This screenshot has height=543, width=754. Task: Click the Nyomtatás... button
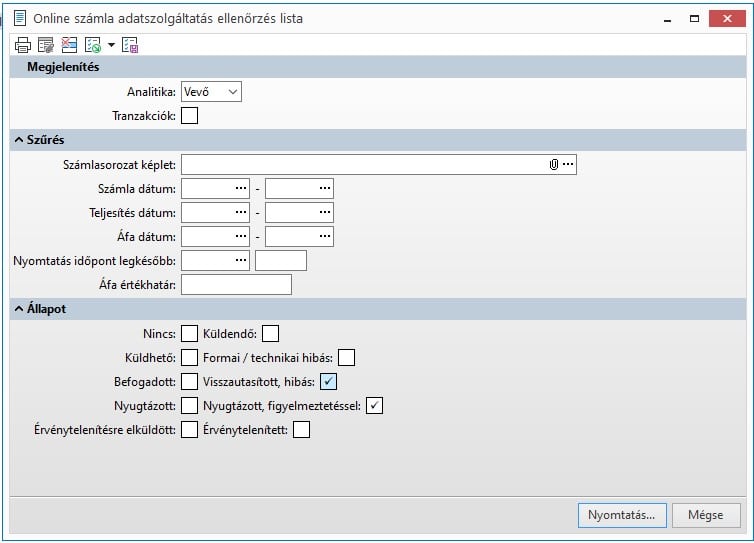[622, 515]
